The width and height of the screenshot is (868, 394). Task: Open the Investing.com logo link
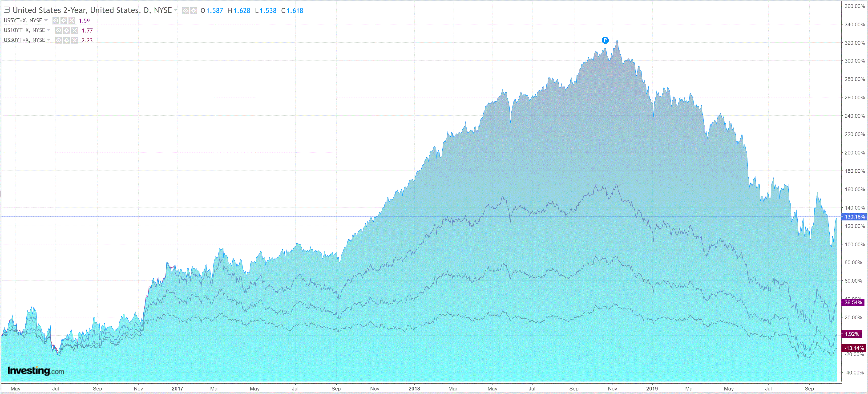pos(35,371)
